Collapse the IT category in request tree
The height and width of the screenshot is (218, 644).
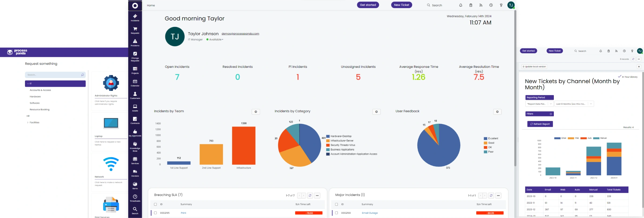pyautogui.click(x=28, y=84)
